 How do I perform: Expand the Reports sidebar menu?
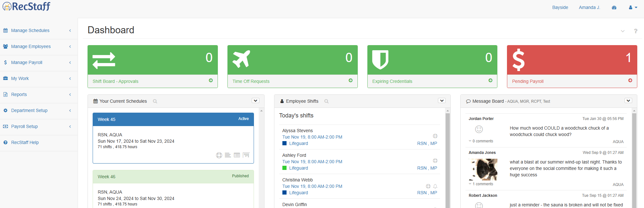tap(39, 94)
